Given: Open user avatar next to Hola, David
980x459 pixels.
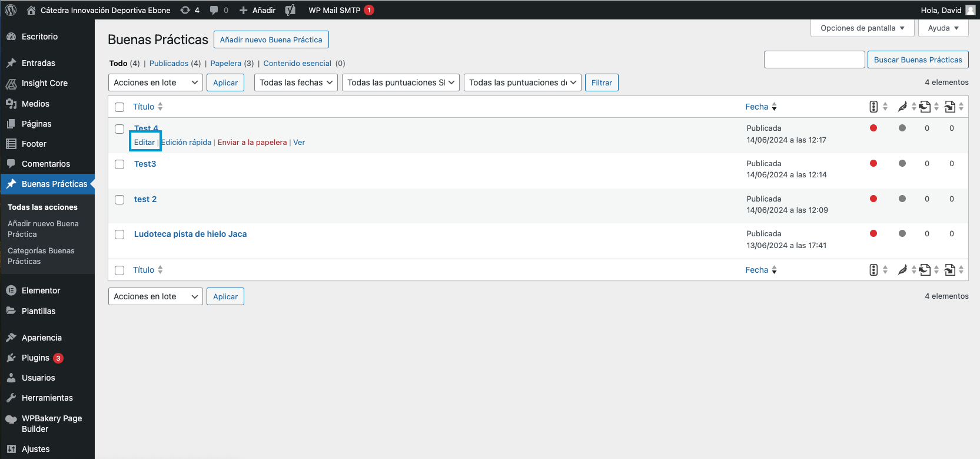Looking at the screenshot, I should point(971,10).
